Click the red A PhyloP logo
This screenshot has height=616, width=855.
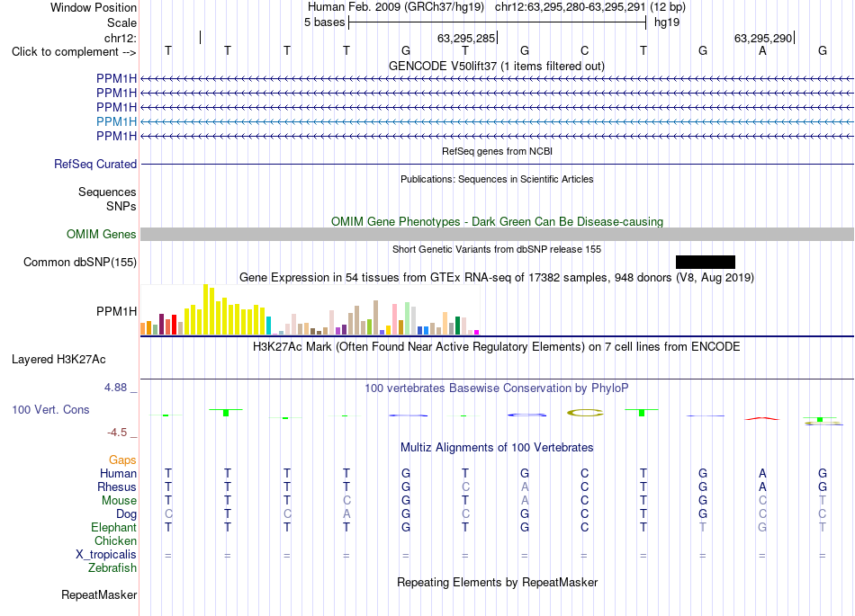tap(762, 418)
